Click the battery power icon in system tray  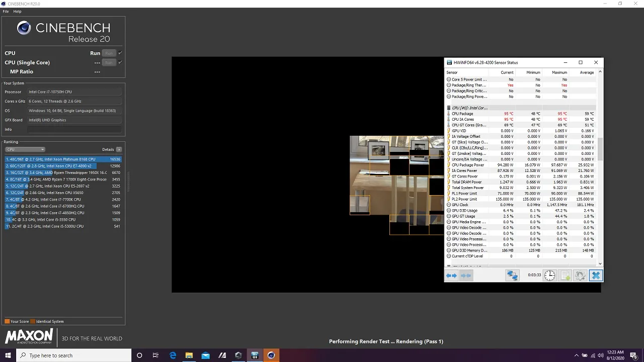(x=586, y=355)
